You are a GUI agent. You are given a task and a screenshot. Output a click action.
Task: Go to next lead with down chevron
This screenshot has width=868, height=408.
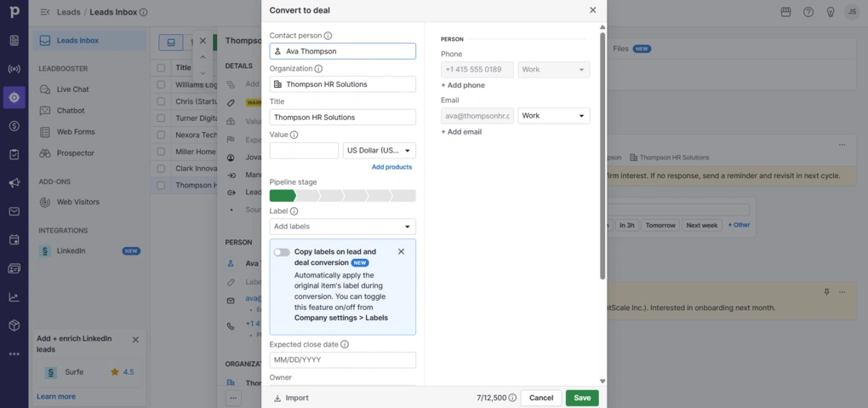pyautogui.click(x=203, y=73)
